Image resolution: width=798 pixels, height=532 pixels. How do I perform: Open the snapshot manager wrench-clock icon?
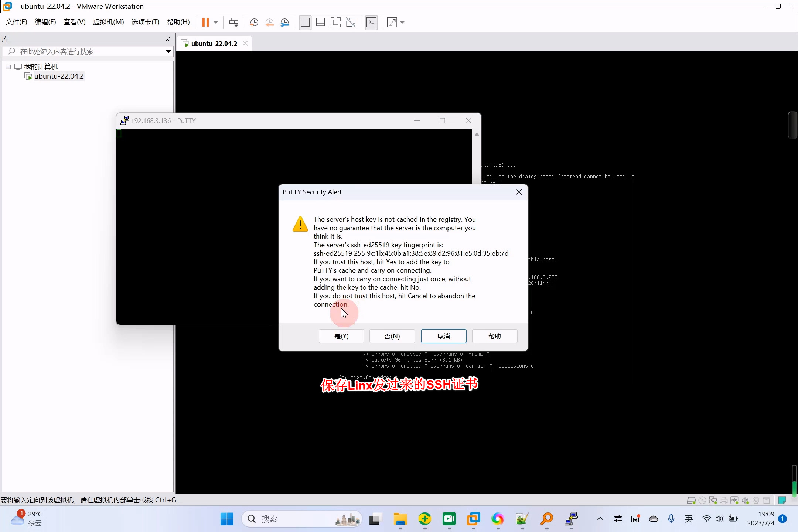pyautogui.click(x=285, y=23)
